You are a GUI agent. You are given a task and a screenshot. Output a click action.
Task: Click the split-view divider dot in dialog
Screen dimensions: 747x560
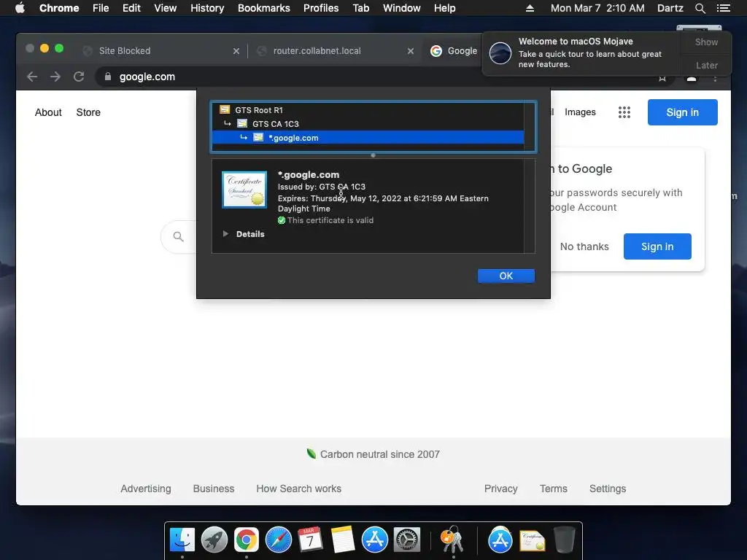(x=373, y=155)
